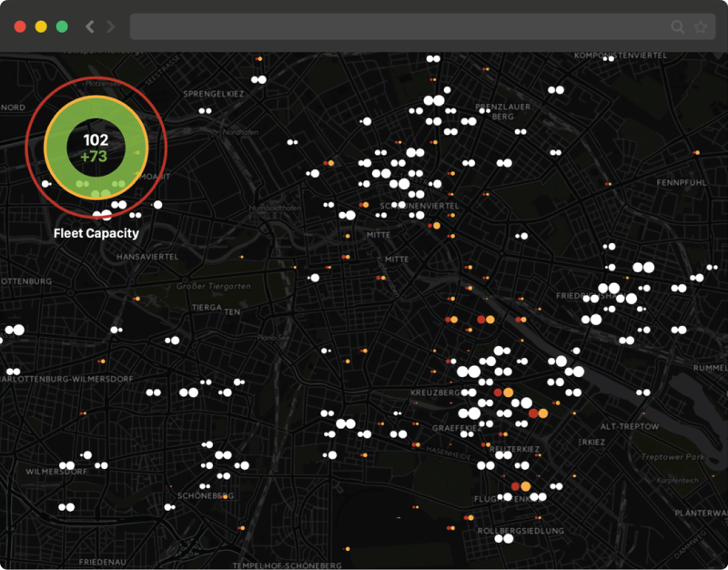Bookmark the page with the star icon

[x=701, y=27]
